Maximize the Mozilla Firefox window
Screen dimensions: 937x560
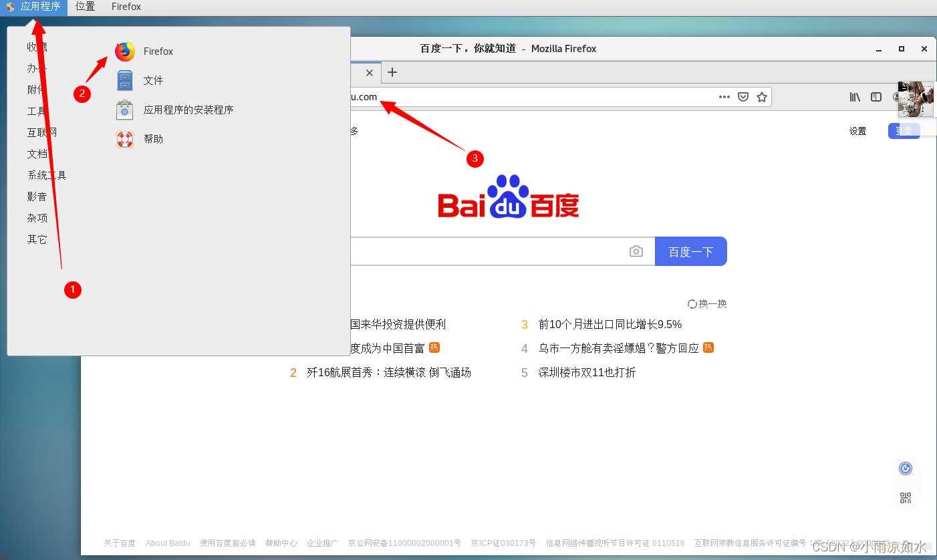point(902,49)
